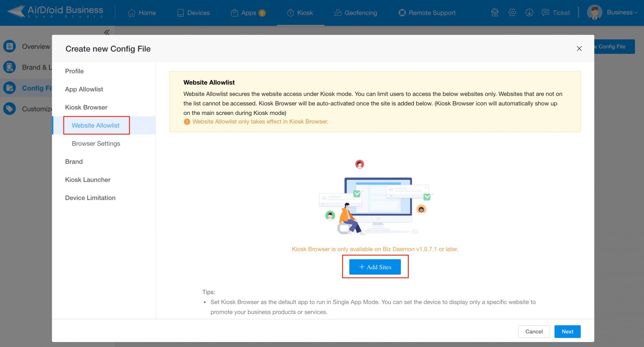
Task: Open the Config File folder icon
Action: (9, 88)
